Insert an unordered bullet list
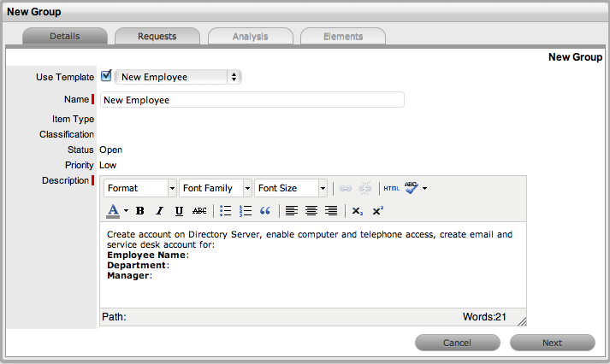The width and height of the screenshot is (610, 364). [226, 211]
